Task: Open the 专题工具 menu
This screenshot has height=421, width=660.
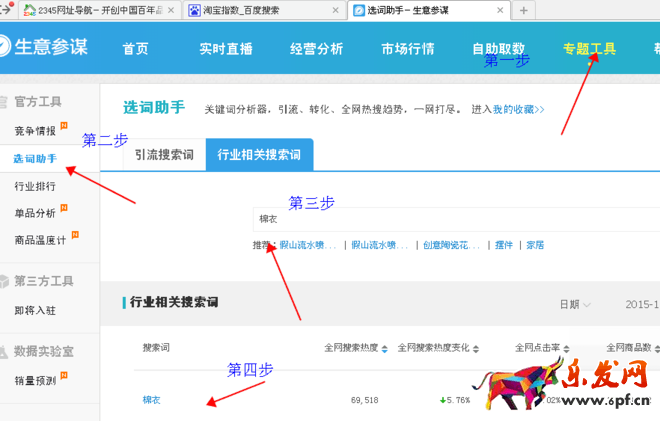Action: pos(589,49)
